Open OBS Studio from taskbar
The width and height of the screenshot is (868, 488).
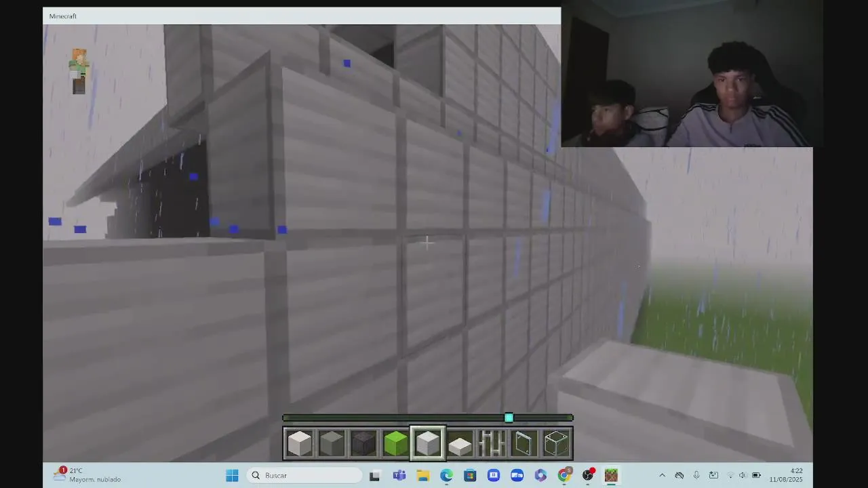588,476
